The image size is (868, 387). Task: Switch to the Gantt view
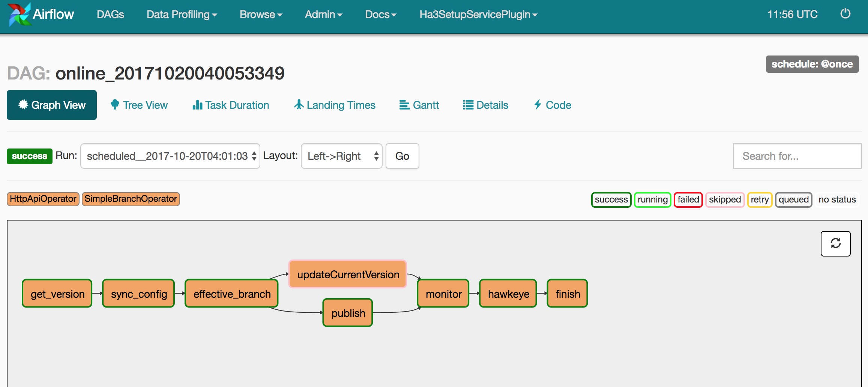pyautogui.click(x=419, y=105)
